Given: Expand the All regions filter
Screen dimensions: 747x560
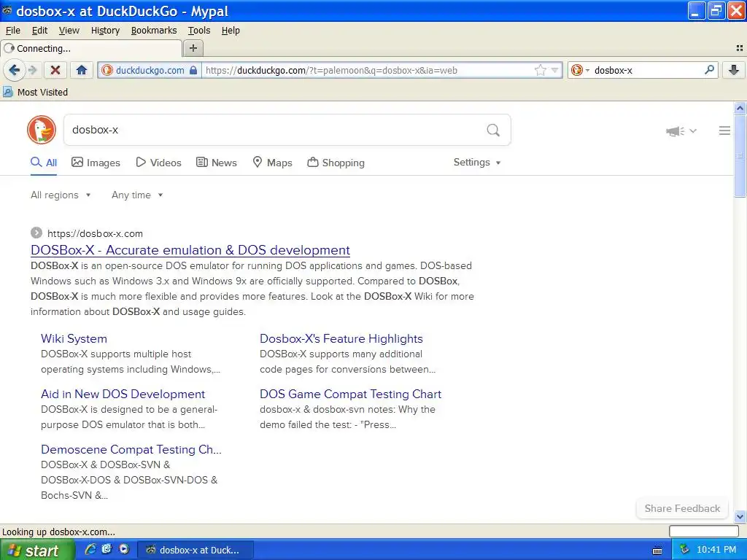Looking at the screenshot, I should click(61, 195).
